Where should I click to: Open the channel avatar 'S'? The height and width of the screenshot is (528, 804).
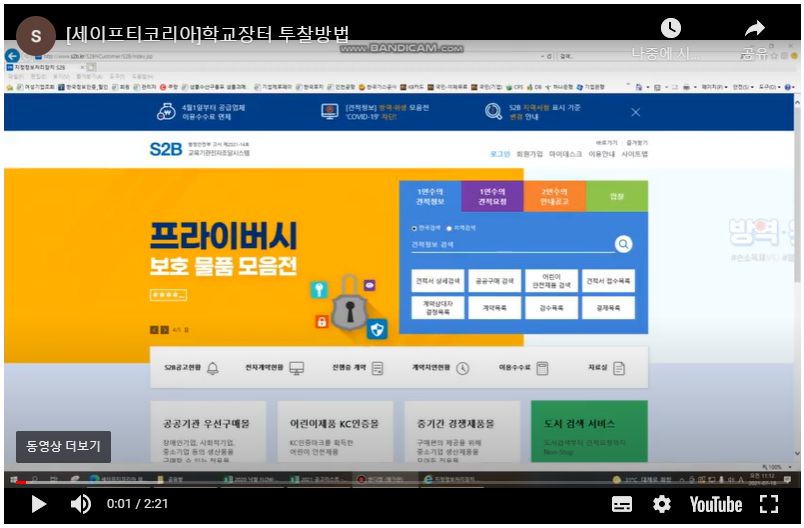pyautogui.click(x=36, y=36)
